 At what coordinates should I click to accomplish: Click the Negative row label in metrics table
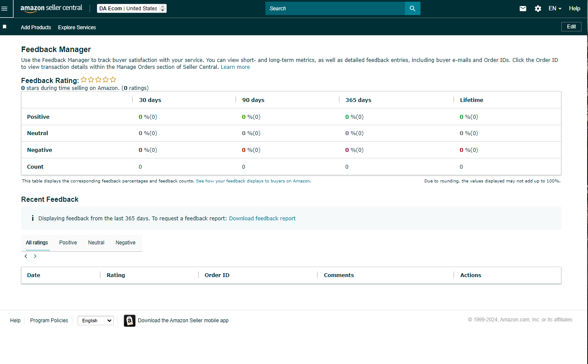[x=40, y=150]
